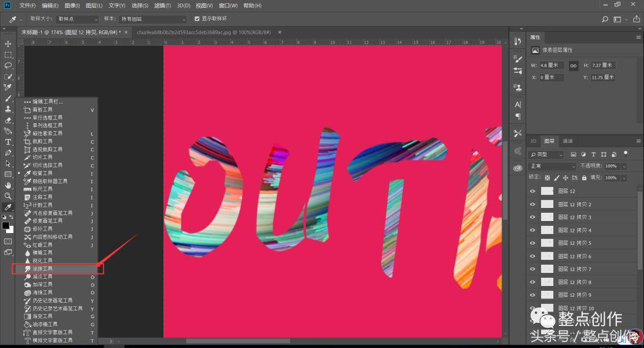Open the 样本 所有图层 dropdown
The height and width of the screenshot is (348, 644).
[x=153, y=19]
